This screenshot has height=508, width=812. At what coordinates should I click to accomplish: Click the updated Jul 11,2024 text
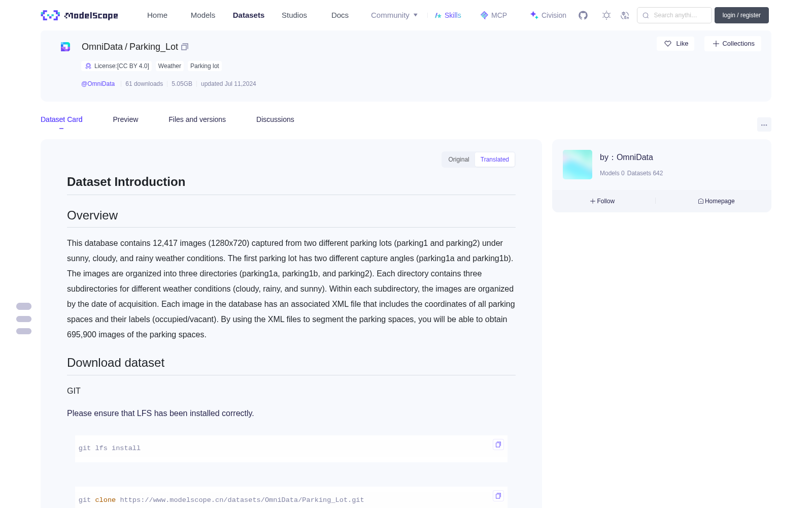click(228, 84)
